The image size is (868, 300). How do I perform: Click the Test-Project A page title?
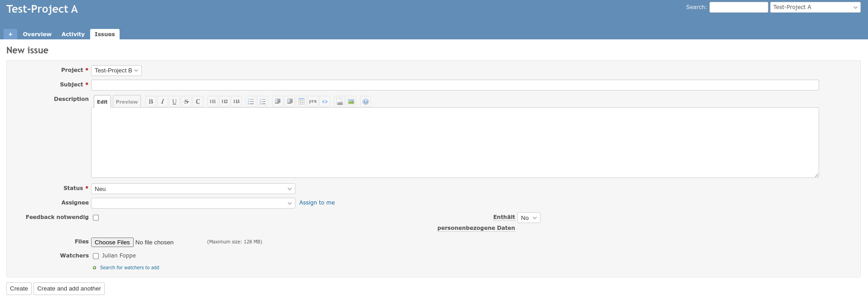coord(42,9)
